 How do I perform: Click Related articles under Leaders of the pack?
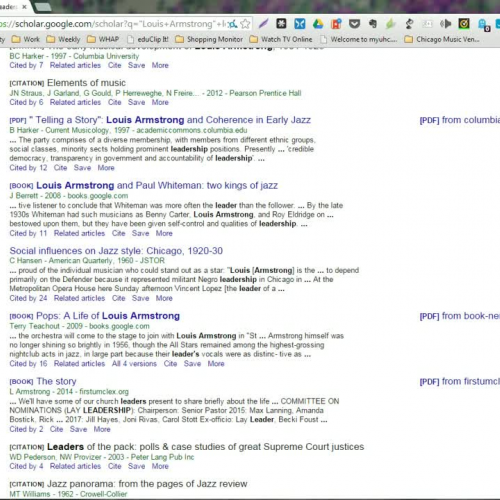coord(75,466)
